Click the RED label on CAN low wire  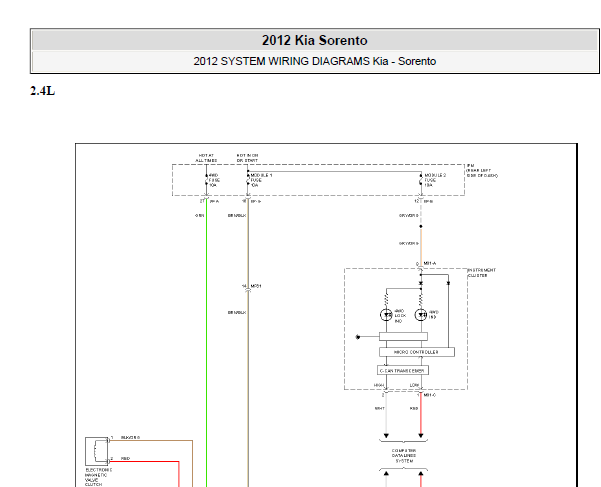(414, 408)
